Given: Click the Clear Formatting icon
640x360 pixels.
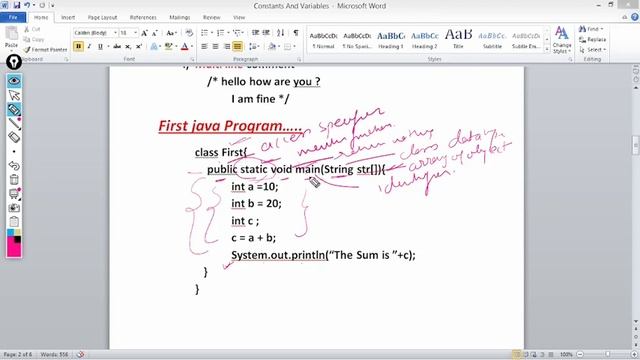Looking at the screenshot, I should pyautogui.click(x=189, y=33).
